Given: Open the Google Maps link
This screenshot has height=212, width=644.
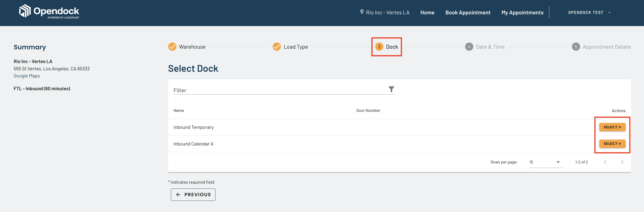Looking at the screenshot, I should [x=27, y=76].
